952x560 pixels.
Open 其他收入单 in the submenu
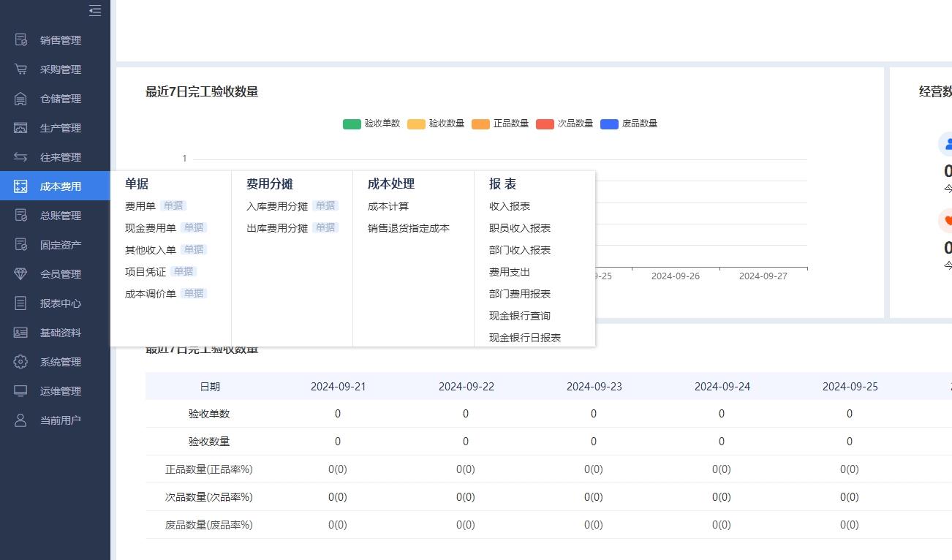pos(151,250)
